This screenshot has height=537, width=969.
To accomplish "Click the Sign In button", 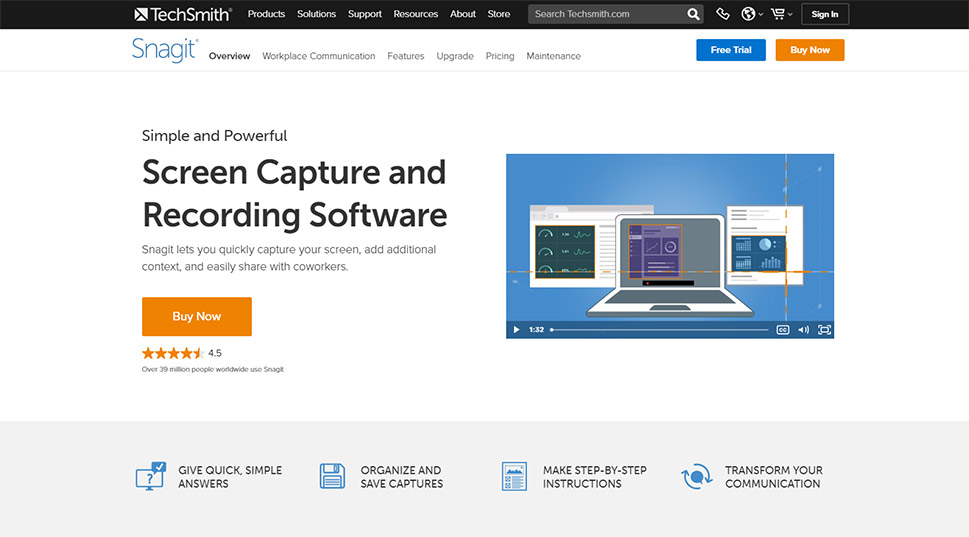I will (x=825, y=14).
